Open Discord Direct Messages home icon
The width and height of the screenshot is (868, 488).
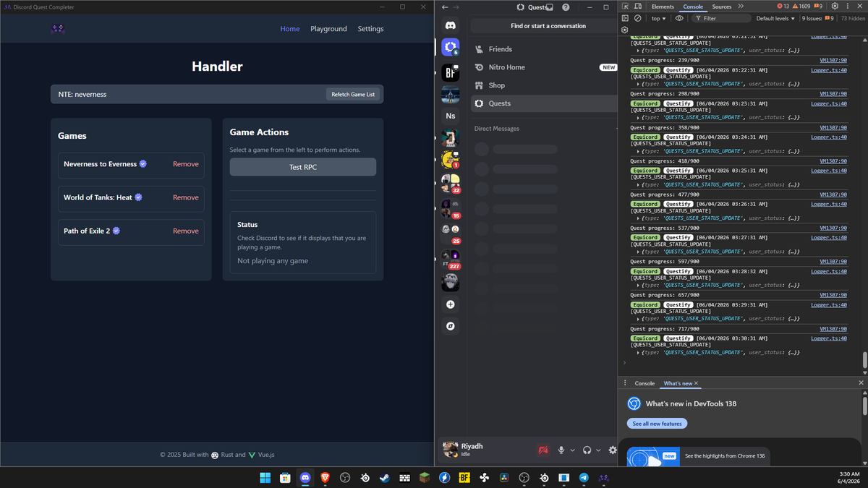[x=450, y=25]
